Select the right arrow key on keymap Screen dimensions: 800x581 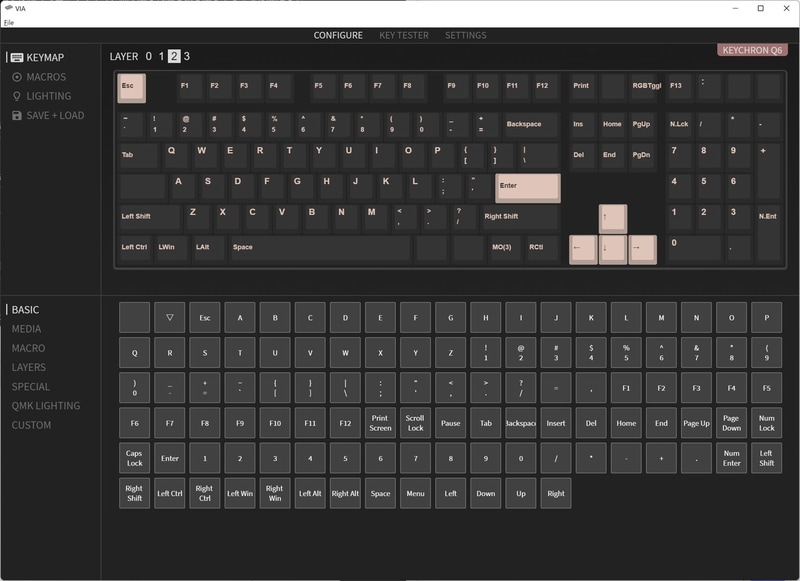[642, 249]
